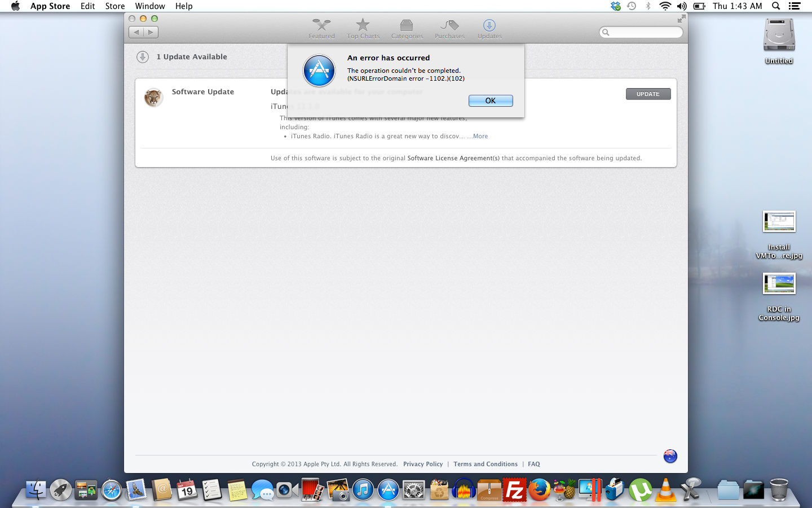Open Spotlight search magnifier
The height and width of the screenshot is (508, 812).
(776, 6)
